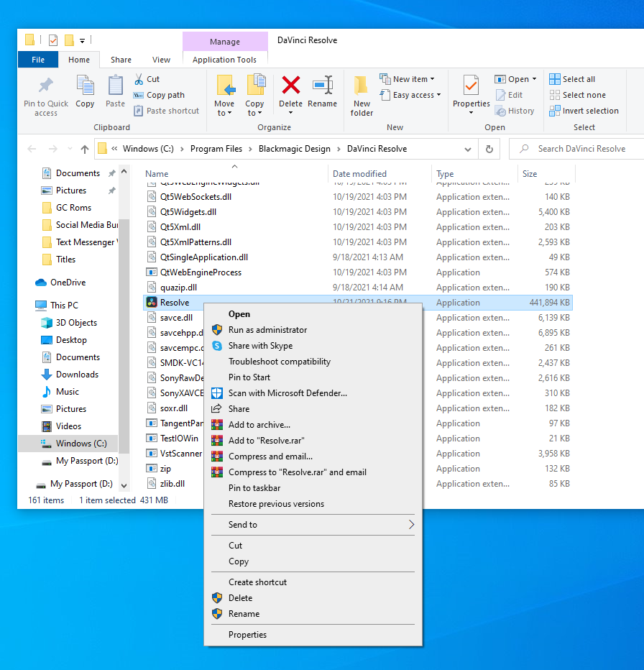Choose Properties at bottom of context menu
644x670 pixels.
313,635
